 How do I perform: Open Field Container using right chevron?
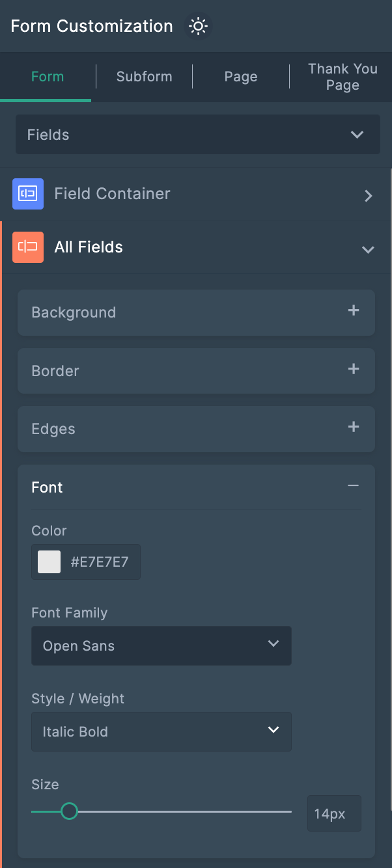369,195
